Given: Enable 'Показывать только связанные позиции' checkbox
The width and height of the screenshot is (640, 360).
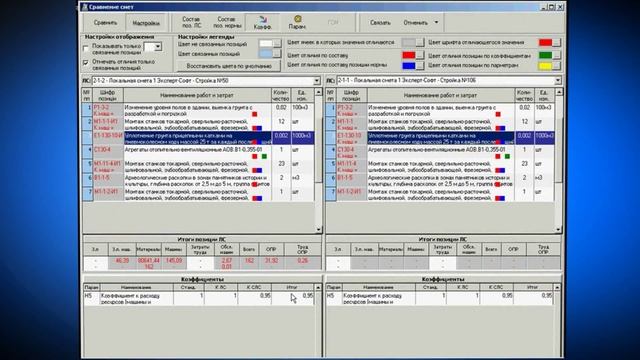Looking at the screenshot, I should (x=86, y=49).
